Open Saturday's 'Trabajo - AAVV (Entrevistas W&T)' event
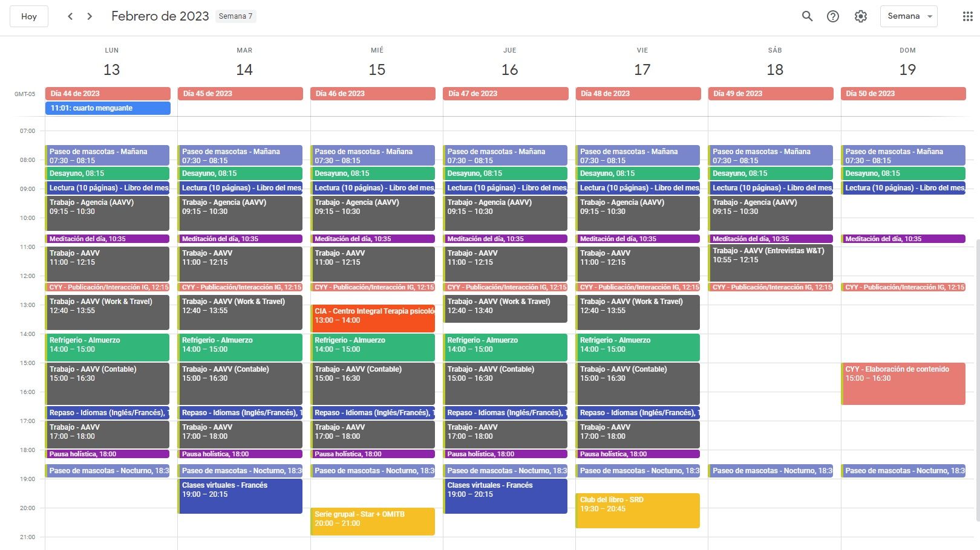980x550 pixels. 770,263
